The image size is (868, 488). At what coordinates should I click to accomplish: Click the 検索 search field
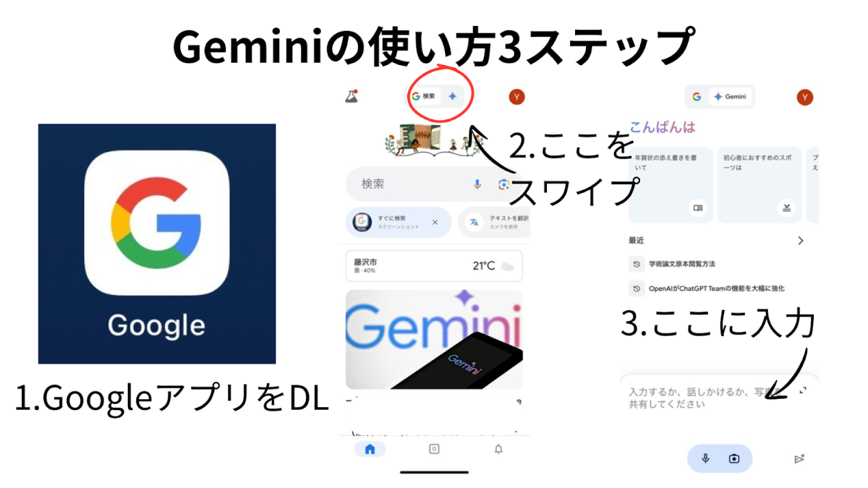tap(407, 184)
